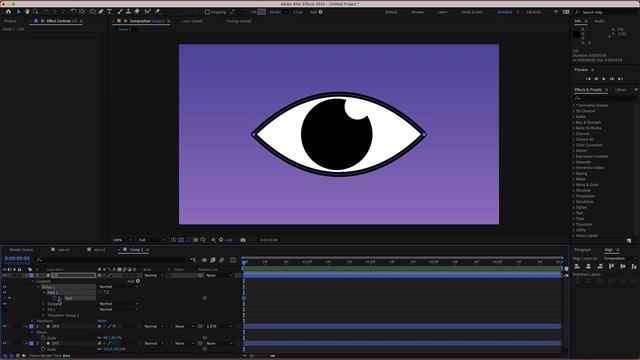Select the Clone Stamp tool
This screenshot has width=640, height=360.
(x=128, y=12)
